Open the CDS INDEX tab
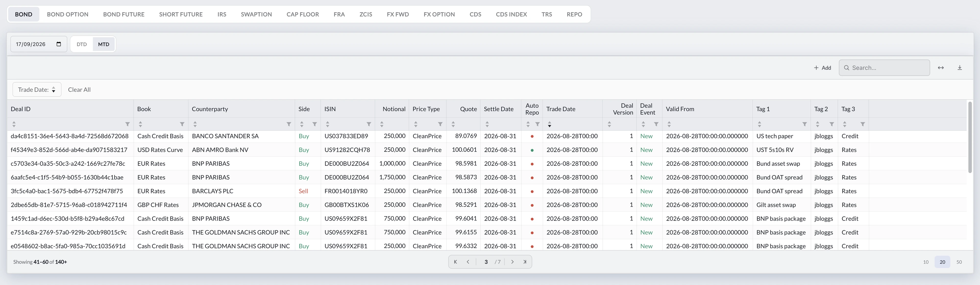This screenshot has height=285, width=980. (511, 14)
